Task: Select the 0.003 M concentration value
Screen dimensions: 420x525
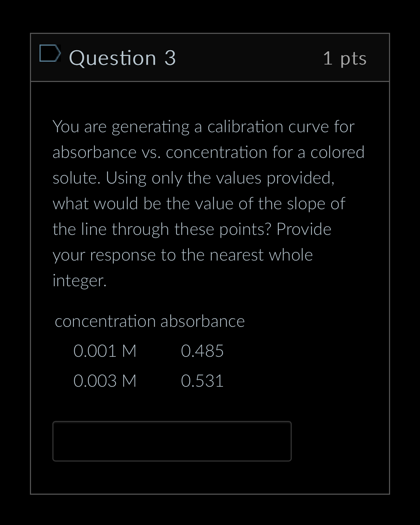Action: (105, 381)
